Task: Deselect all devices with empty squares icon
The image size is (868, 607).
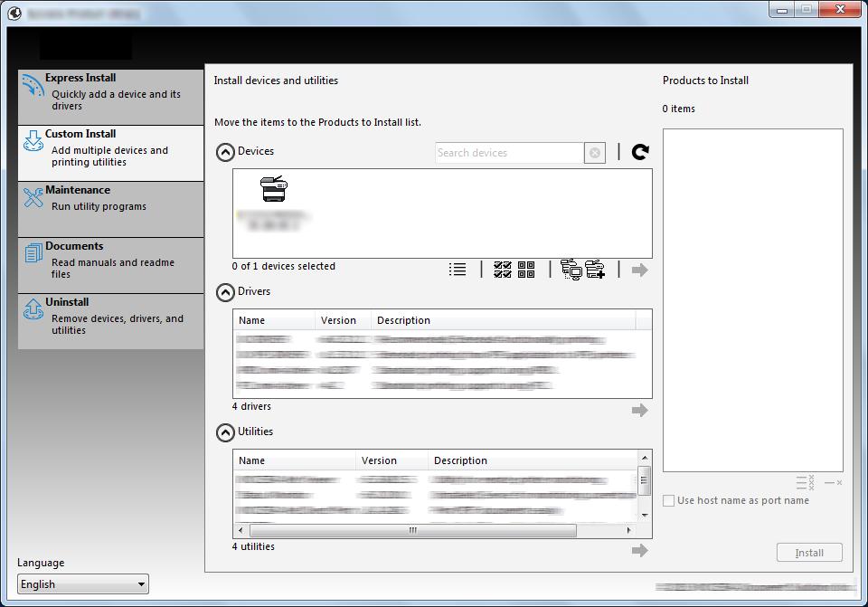Action: click(x=526, y=270)
